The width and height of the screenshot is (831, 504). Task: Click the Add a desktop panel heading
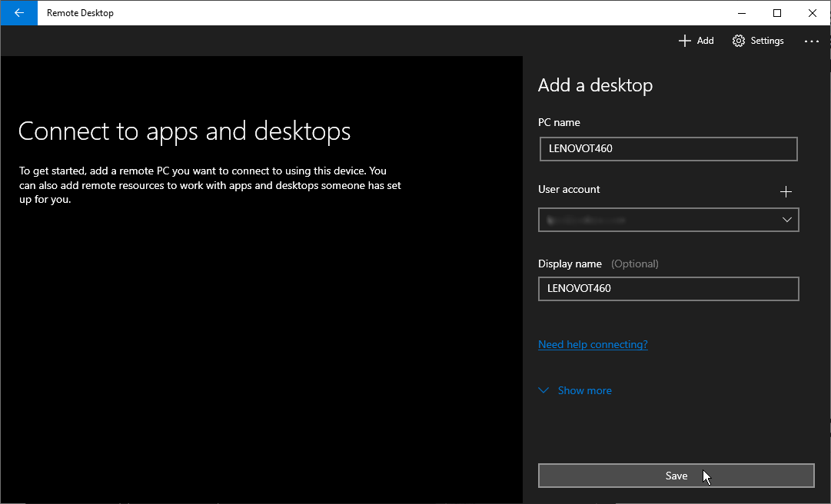pyautogui.click(x=595, y=85)
